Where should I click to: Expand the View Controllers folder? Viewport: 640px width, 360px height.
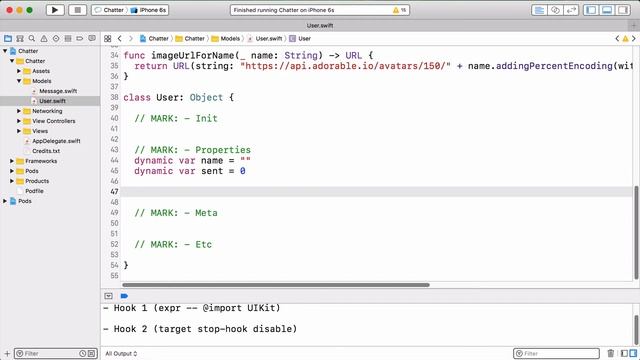tap(19, 121)
